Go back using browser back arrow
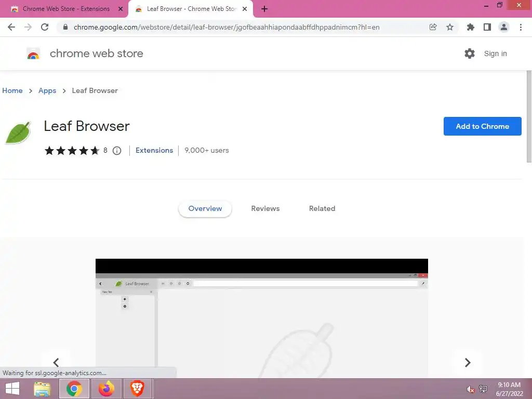 tap(11, 27)
